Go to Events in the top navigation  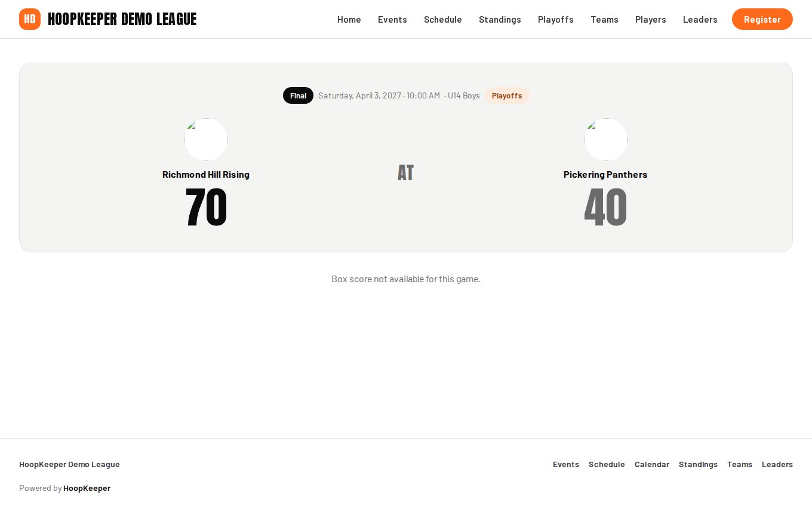[x=392, y=20]
